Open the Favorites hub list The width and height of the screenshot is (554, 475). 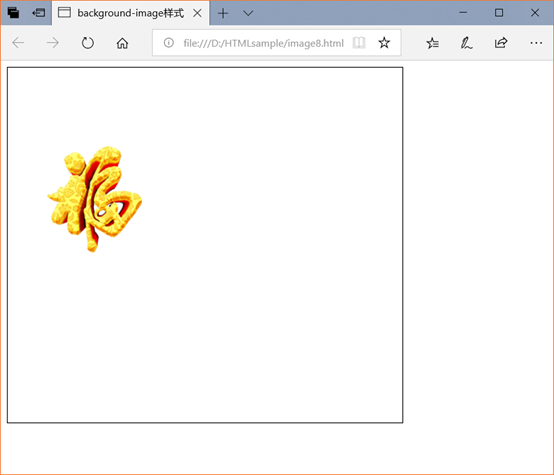432,43
